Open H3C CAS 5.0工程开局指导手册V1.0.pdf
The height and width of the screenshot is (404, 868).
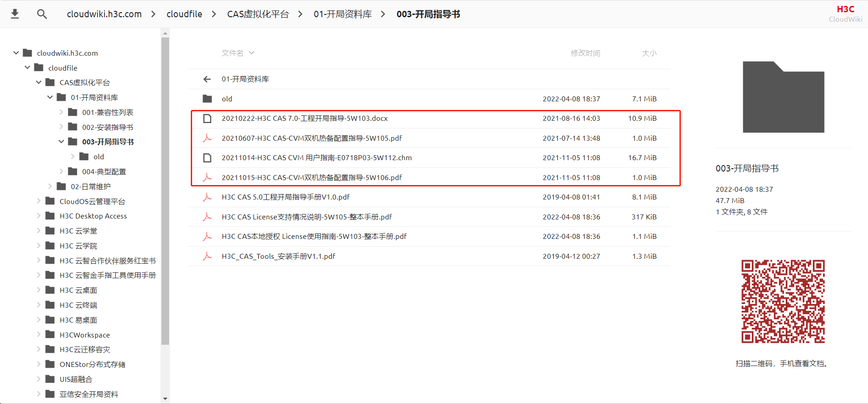(x=286, y=197)
